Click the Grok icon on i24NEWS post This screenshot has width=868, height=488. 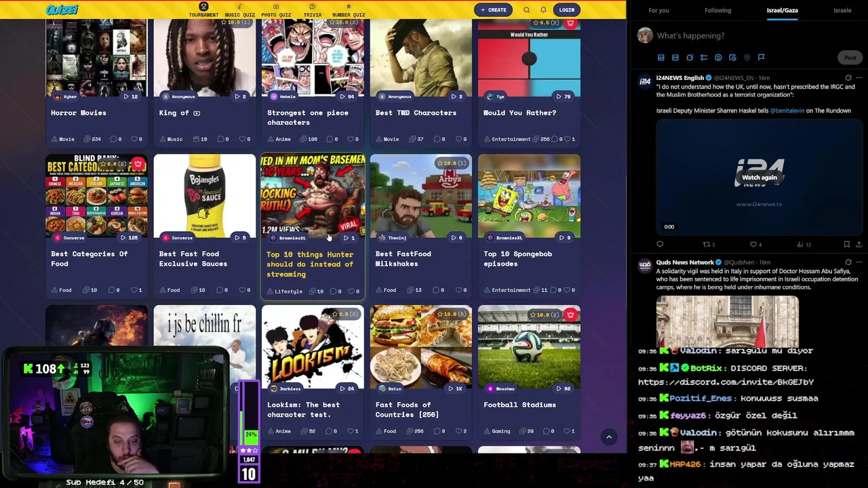(x=848, y=78)
